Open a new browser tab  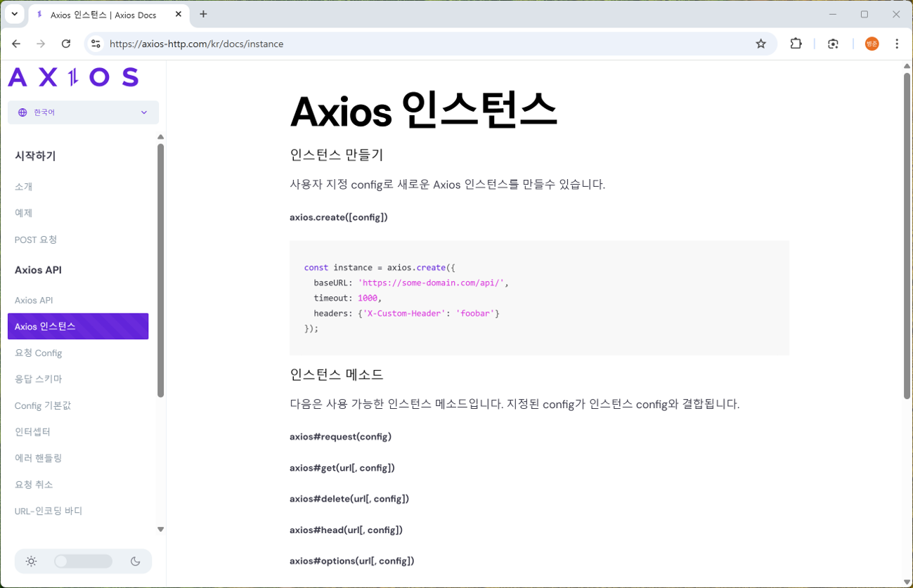pyautogui.click(x=203, y=14)
